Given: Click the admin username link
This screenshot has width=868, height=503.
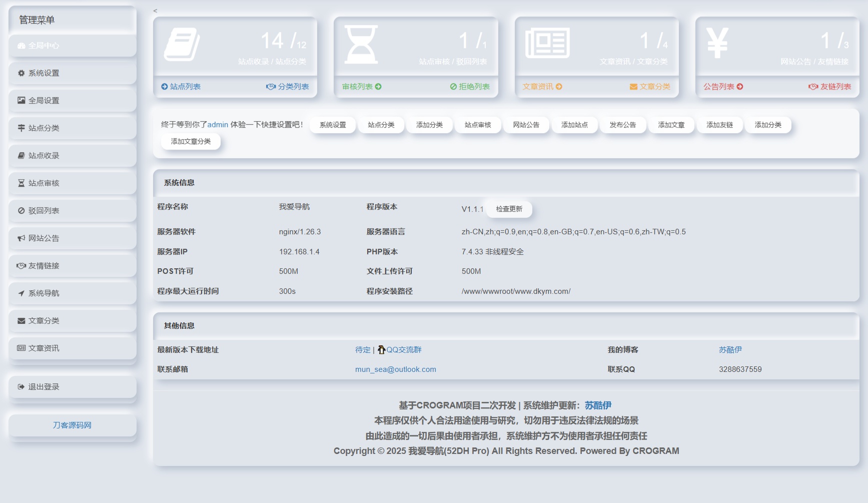Looking at the screenshot, I should pos(217,125).
